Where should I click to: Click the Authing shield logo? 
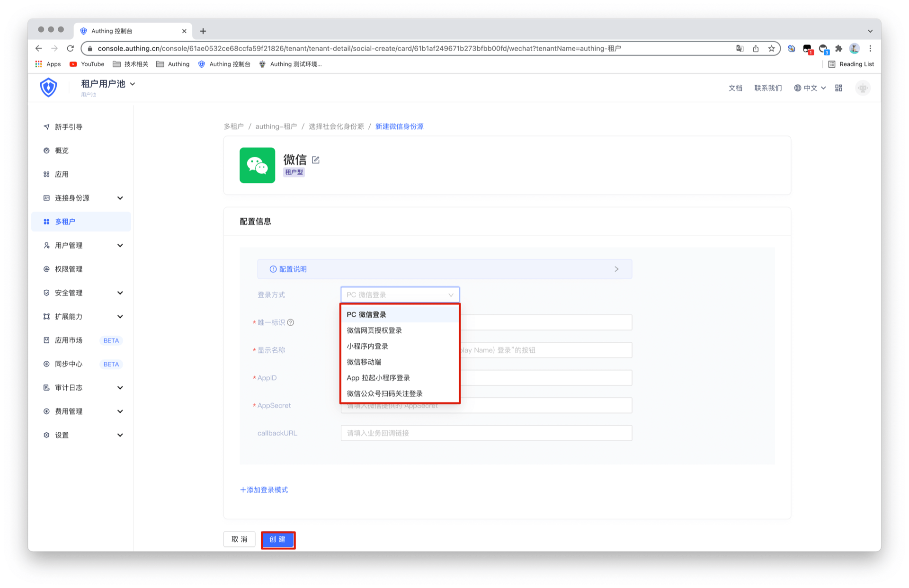click(x=48, y=88)
